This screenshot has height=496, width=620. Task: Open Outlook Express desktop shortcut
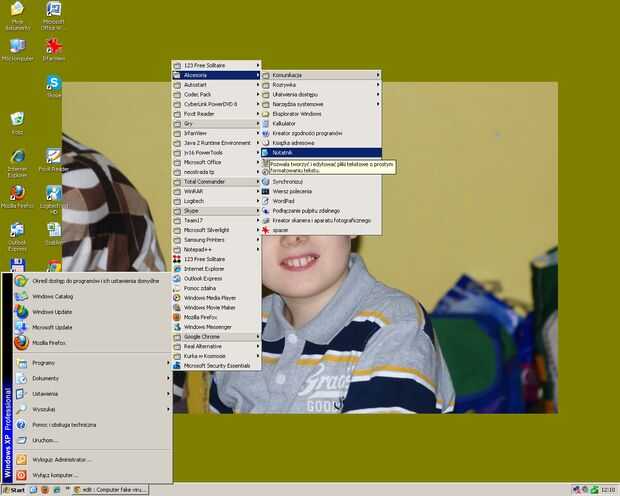pyautogui.click(x=17, y=237)
